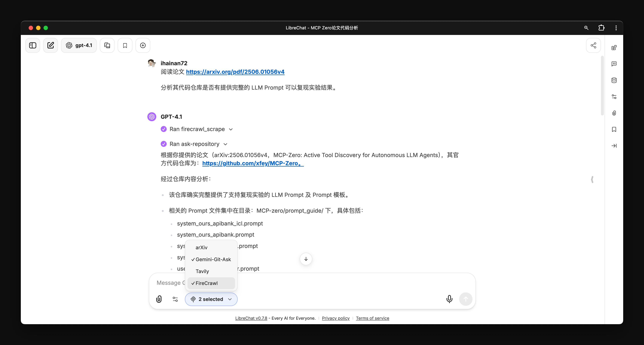Share this conversation via share icon
Viewport: 644px width, 345px height.
[593, 45]
